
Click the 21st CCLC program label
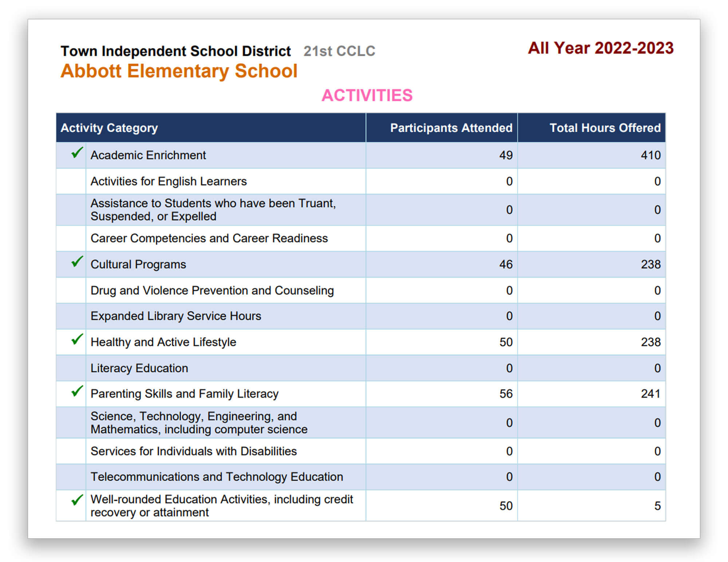click(x=339, y=51)
